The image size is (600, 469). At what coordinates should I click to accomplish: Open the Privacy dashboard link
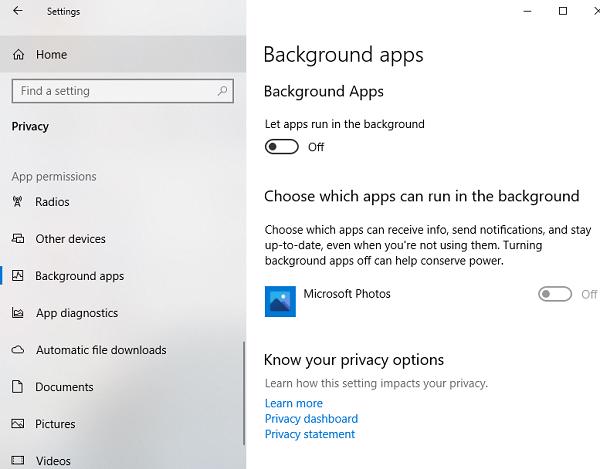point(311,419)
